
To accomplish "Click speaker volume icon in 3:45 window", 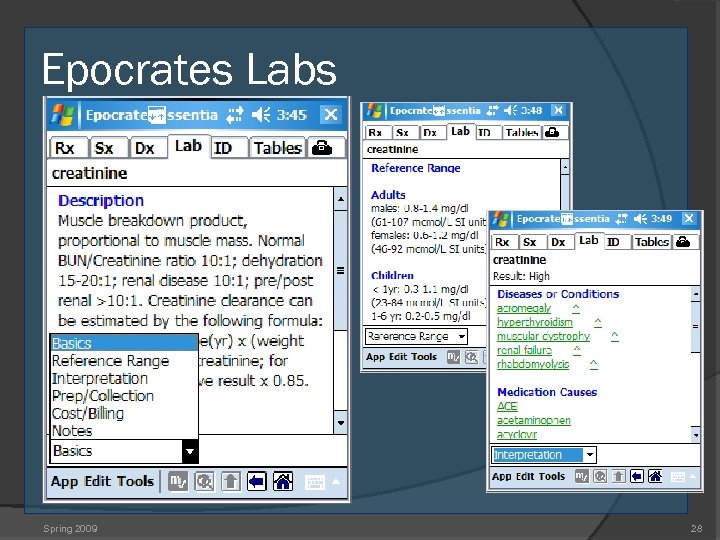I will (261, 115).
